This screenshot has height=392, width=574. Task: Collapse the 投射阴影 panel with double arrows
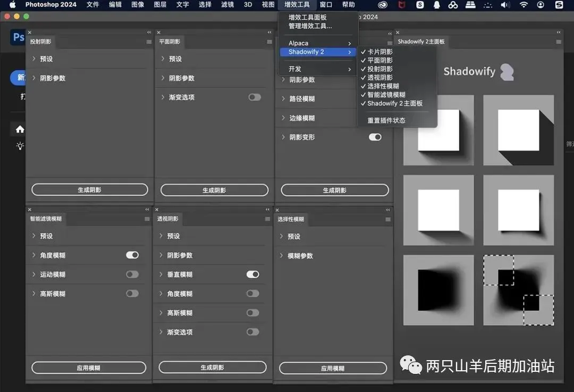[149, 32]
